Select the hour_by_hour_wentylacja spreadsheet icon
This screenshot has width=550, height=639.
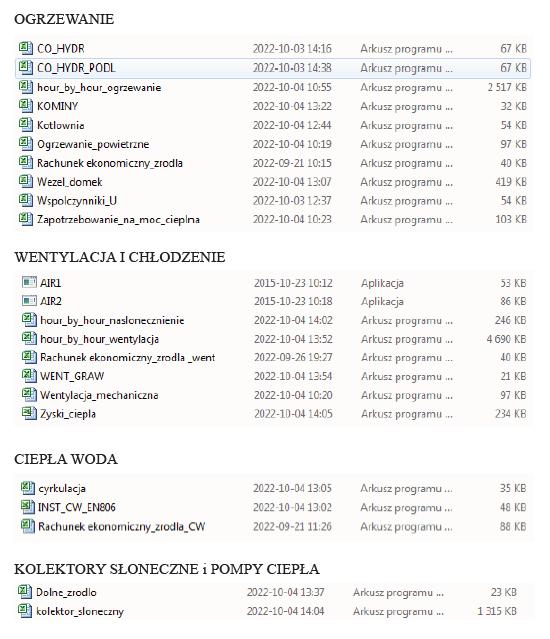[29, 338]
